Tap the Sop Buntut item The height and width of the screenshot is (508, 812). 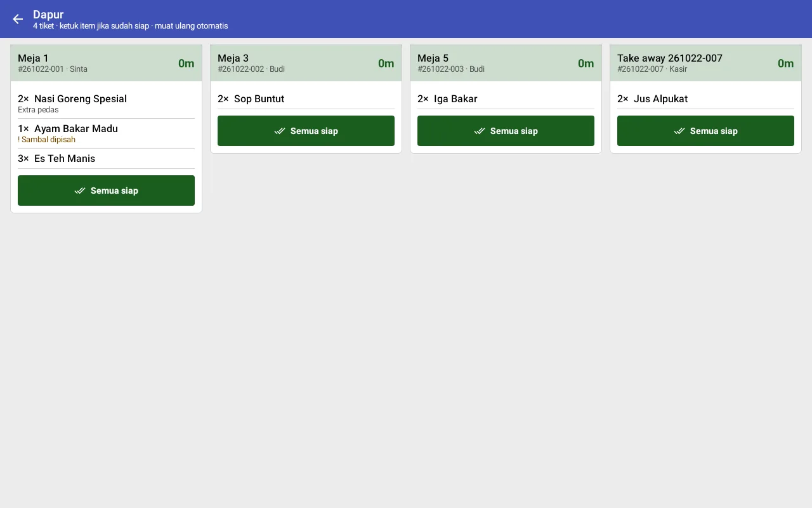pos(306,99)
